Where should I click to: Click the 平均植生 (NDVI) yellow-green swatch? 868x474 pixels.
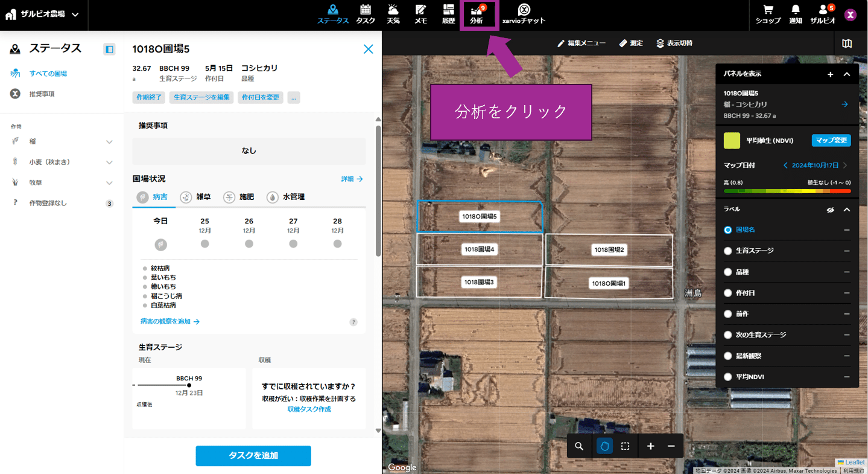tap(732, 141)
